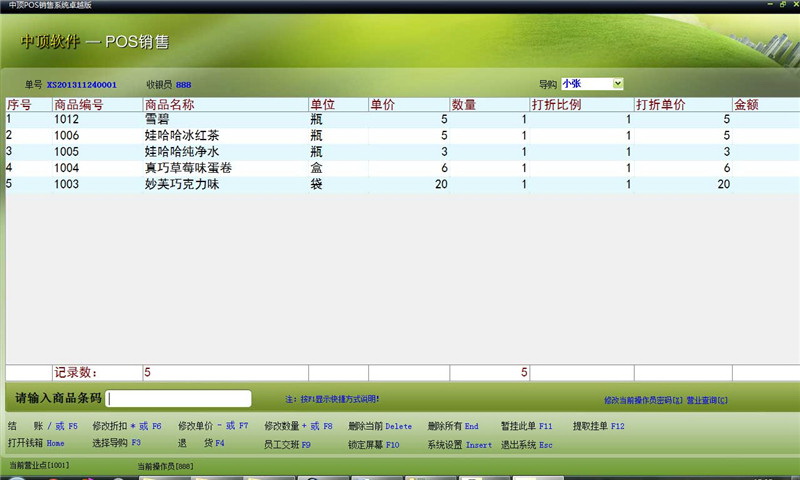800x480 pixels.
Task: Click 打开钱箱 Home shortcut
Action: (36, 443)
